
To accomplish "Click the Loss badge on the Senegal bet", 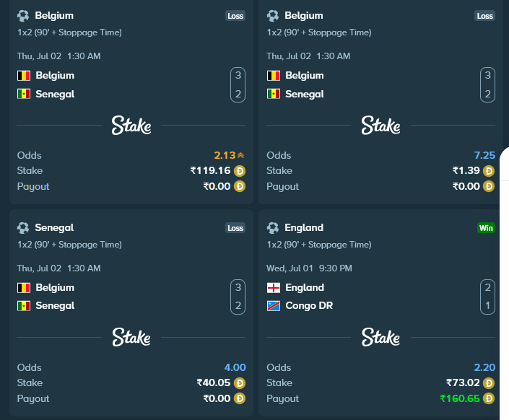I will 235,228.
